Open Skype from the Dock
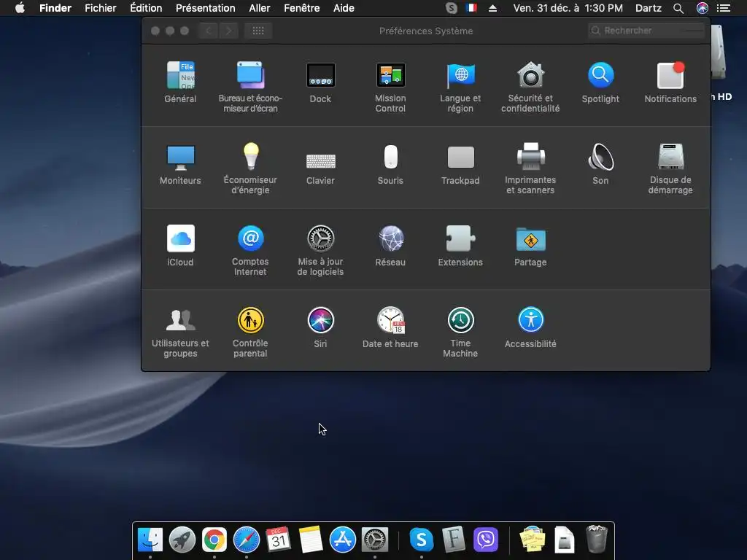747x560 pixels. coord(422,540)
